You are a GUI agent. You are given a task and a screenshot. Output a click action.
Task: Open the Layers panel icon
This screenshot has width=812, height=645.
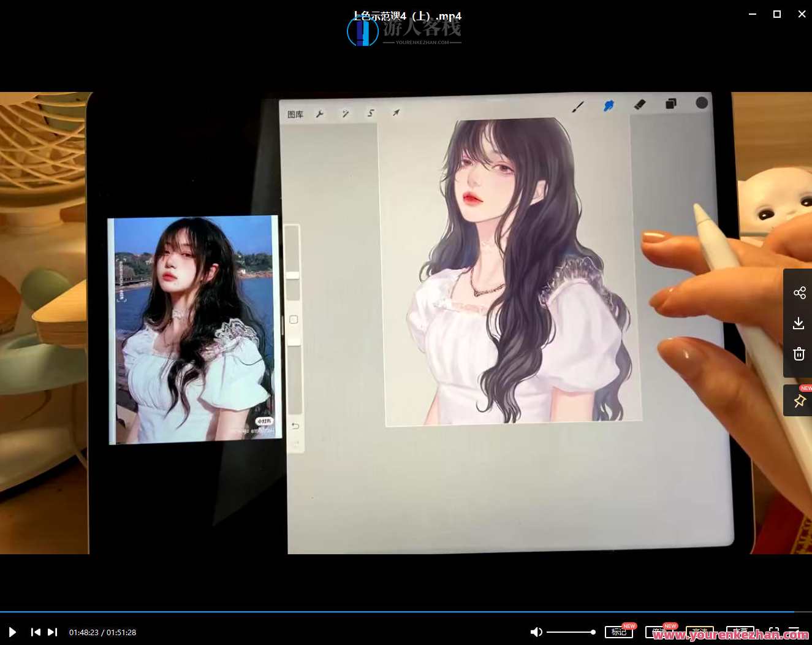coord(671,104)
